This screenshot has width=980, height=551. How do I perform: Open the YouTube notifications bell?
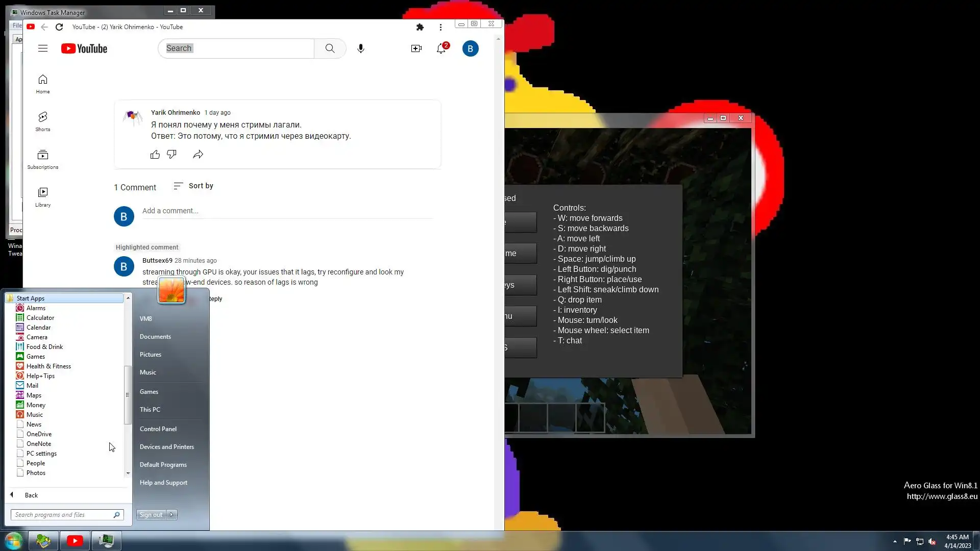(x=441, y=48)
